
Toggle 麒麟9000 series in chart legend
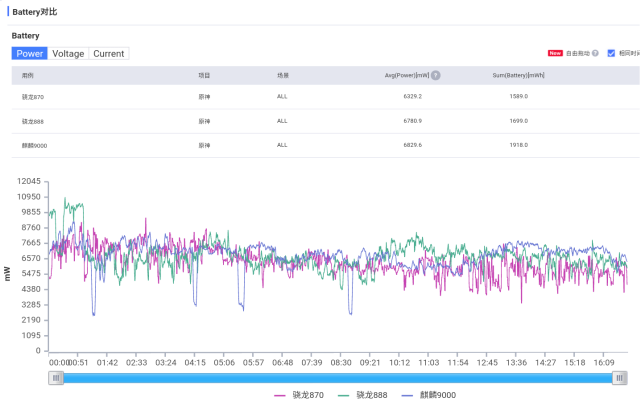click(x=428, y=396)
